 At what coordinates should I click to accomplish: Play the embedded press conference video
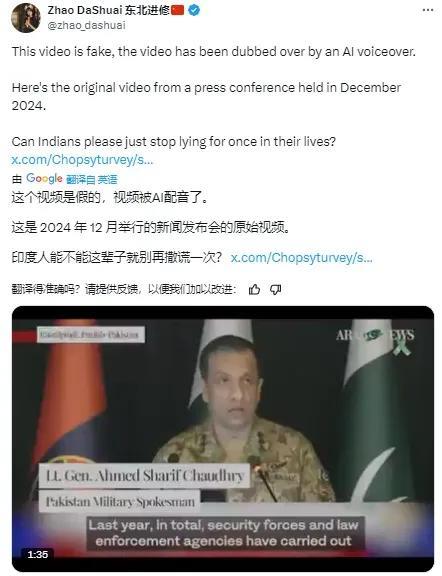[223, 439]
